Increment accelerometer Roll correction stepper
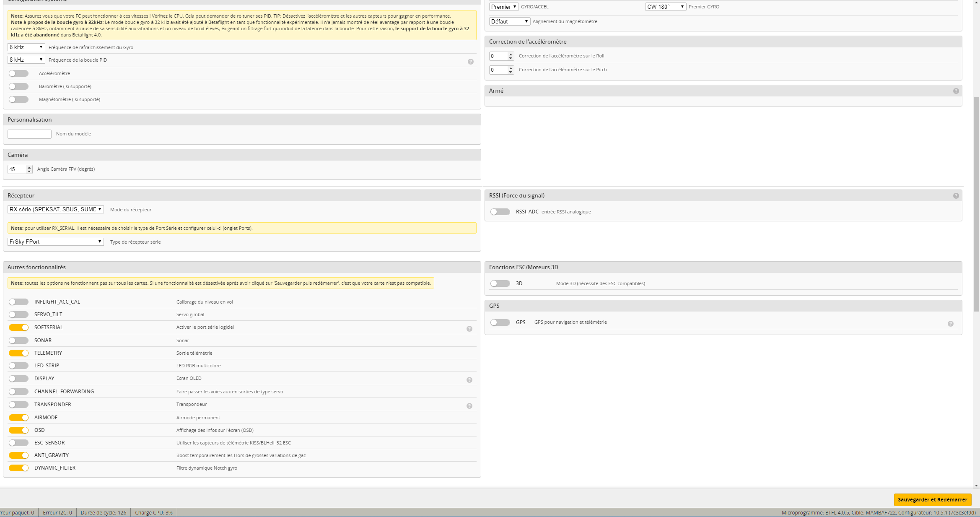Screen dimensions: 980x517 click(x=511, y=54)
